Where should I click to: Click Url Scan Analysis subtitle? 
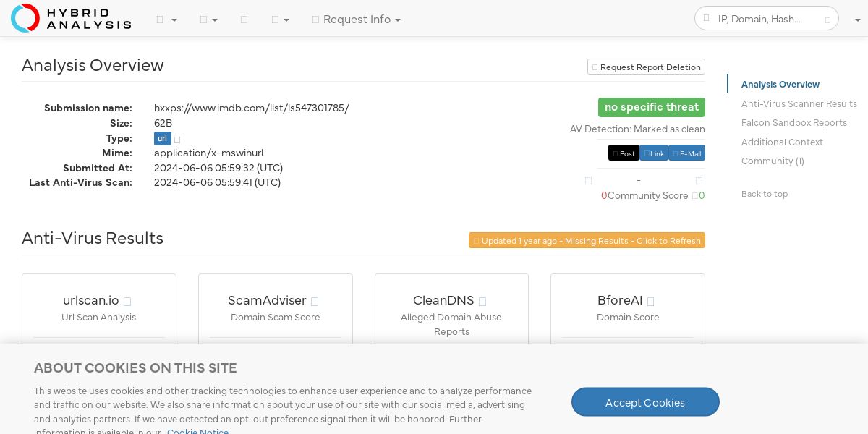pos(98,318)
